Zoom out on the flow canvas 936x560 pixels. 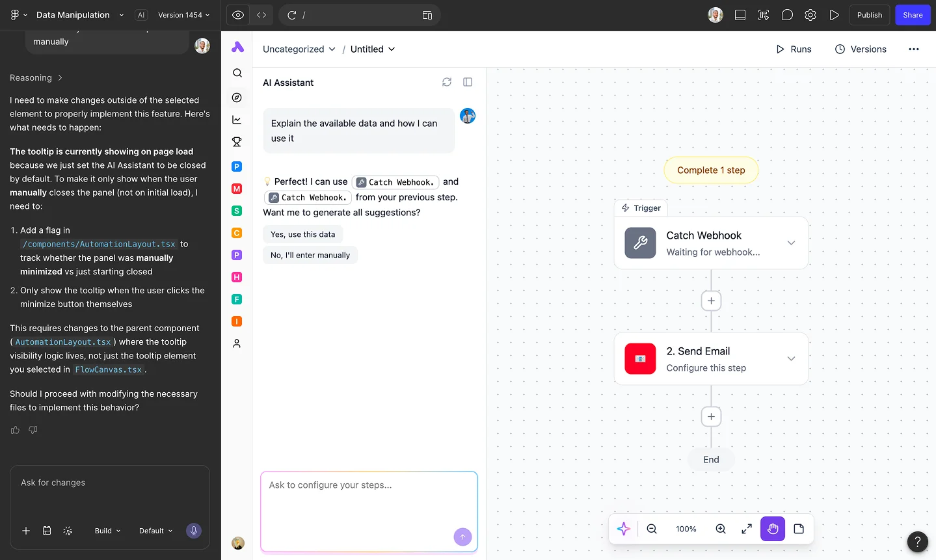(652, 529)
